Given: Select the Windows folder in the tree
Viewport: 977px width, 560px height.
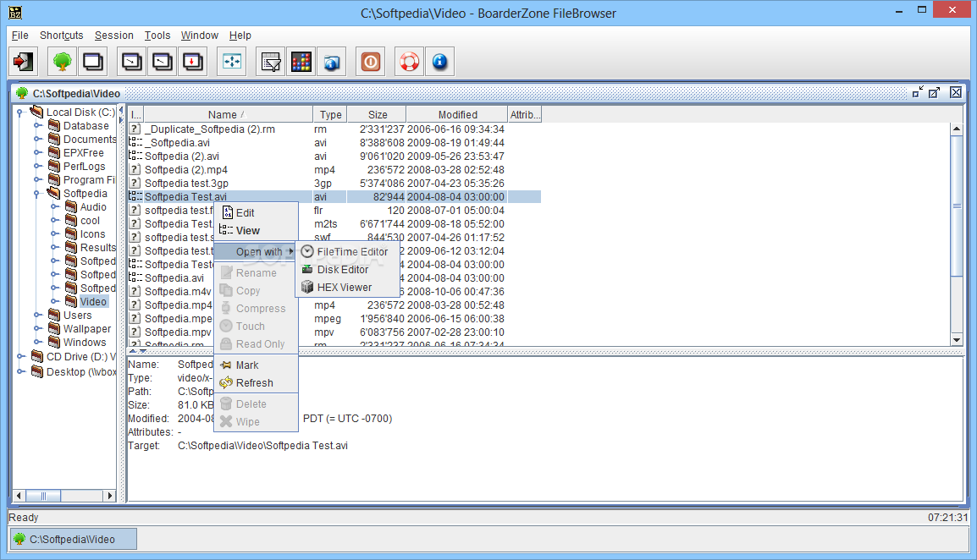Looking at the screenshot, I should (85, 343).
